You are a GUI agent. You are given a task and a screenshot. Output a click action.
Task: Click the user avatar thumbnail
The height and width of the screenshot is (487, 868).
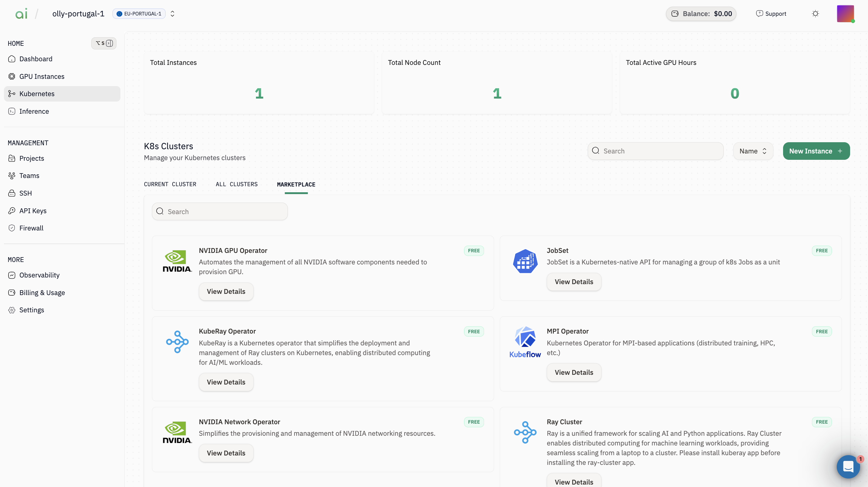click(845, 14)
